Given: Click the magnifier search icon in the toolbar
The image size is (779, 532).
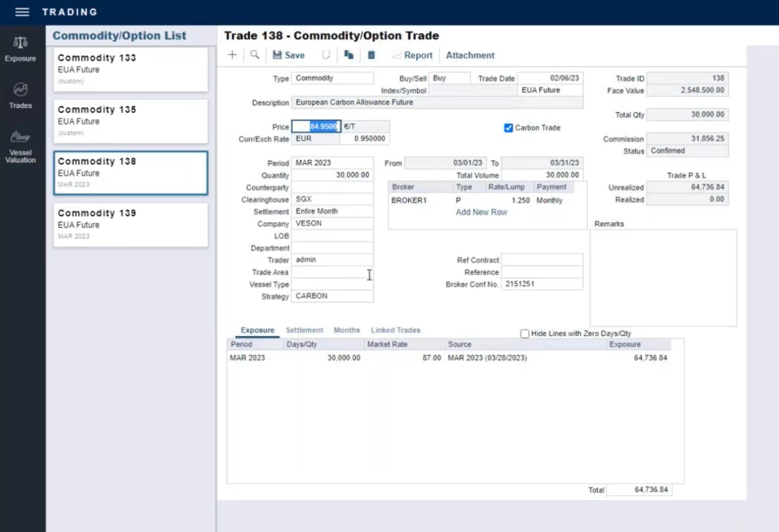Looking at the screenshot, I should coord(255,55).
